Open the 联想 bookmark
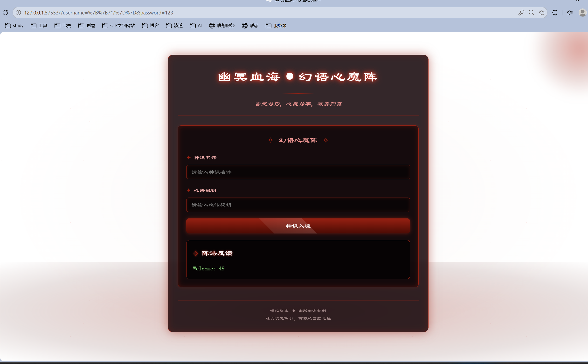Screen dimensions: 588x364 (x=250, y=26)
